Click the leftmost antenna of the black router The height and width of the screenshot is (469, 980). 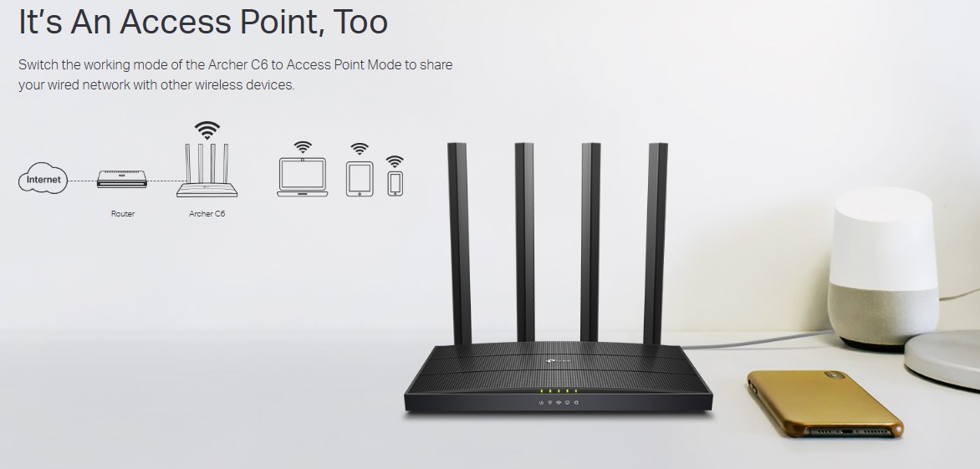[459, 243]
